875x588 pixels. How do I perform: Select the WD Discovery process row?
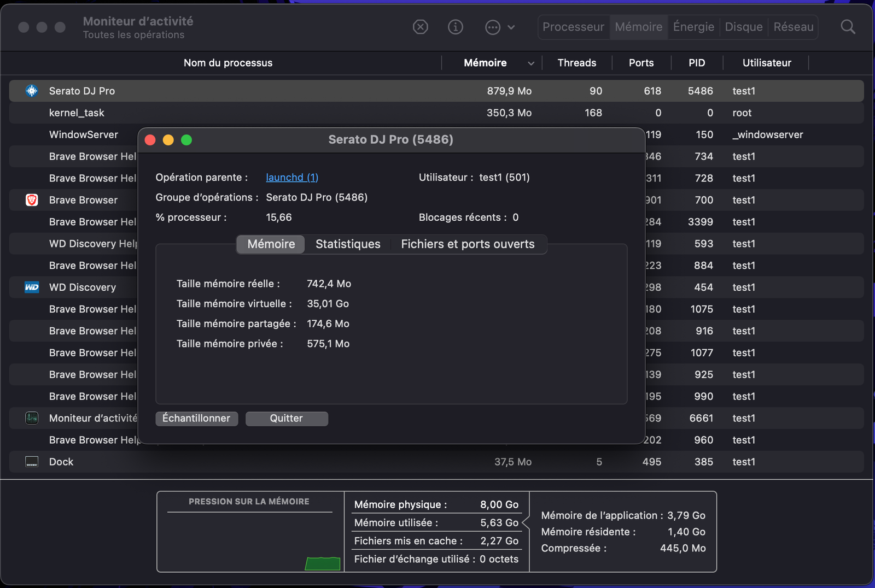click(x=82, y=287)
